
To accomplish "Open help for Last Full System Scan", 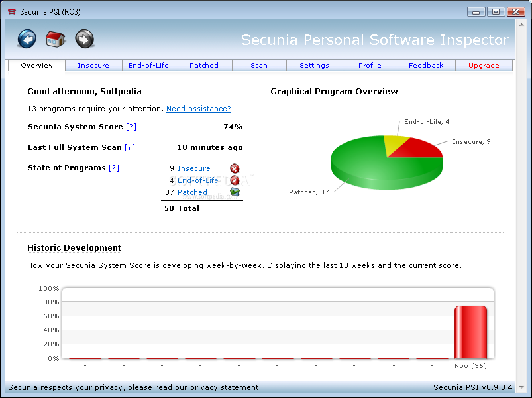I will click(130, 147).
